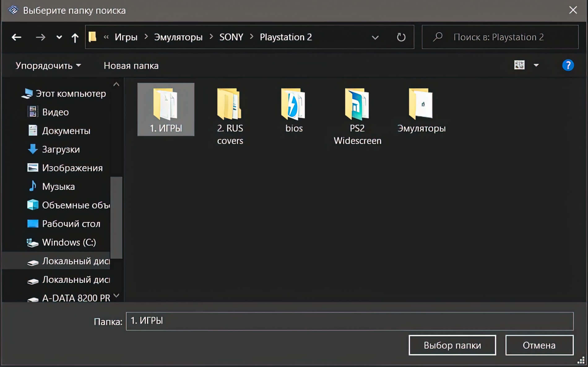Click the Up one level arrow

tap(75, 38)
